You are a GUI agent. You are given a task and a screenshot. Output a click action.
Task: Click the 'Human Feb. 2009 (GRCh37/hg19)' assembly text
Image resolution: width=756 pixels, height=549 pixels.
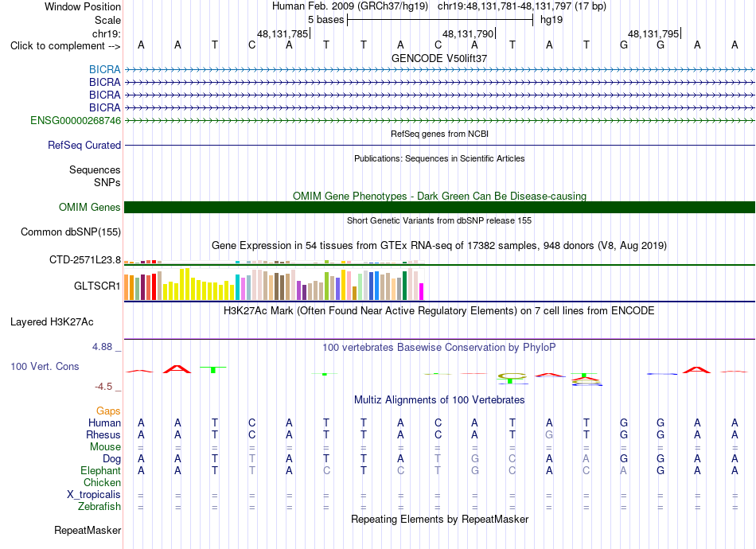[x=350, y=6]
